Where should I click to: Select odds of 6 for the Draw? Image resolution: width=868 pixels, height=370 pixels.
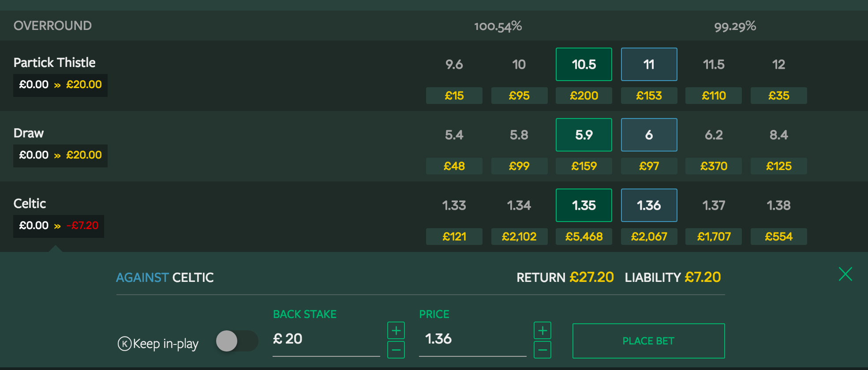[x=649, y=135]
